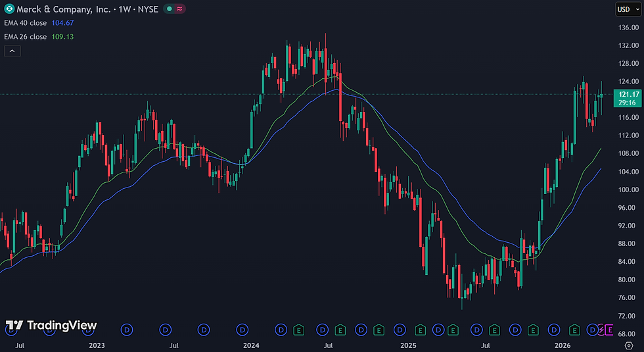
Task: Click the Merck & Company, Inc. title
Action: coord(63,9)
